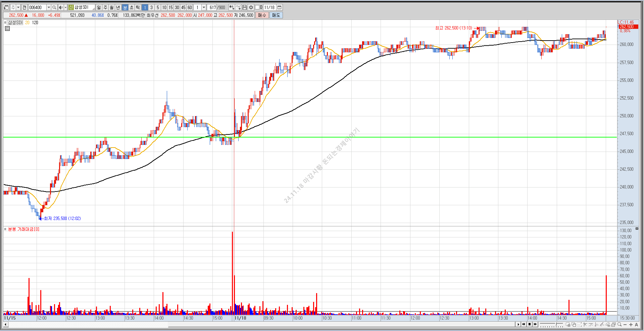The width and height of the screenshot is (644, 331).
Task: Click the speaker sound icon in toolbar
Action: coord(61,7)
